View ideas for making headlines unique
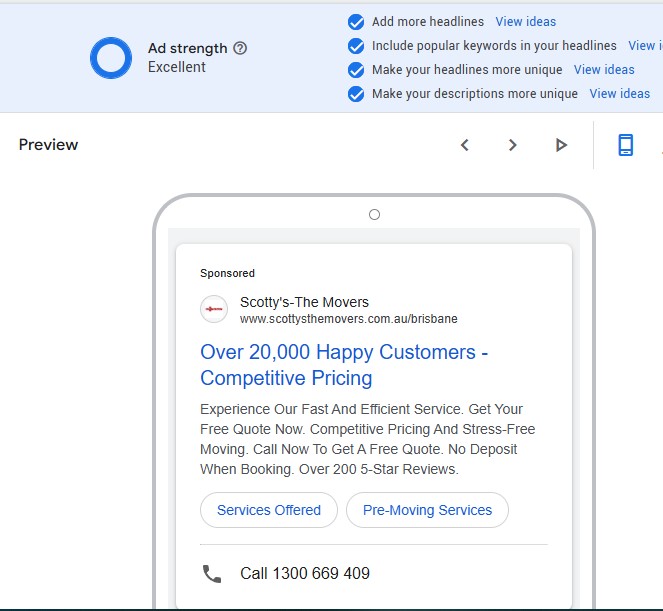The height and width of the screenshot is (611, 663). [x=604, y=70]
